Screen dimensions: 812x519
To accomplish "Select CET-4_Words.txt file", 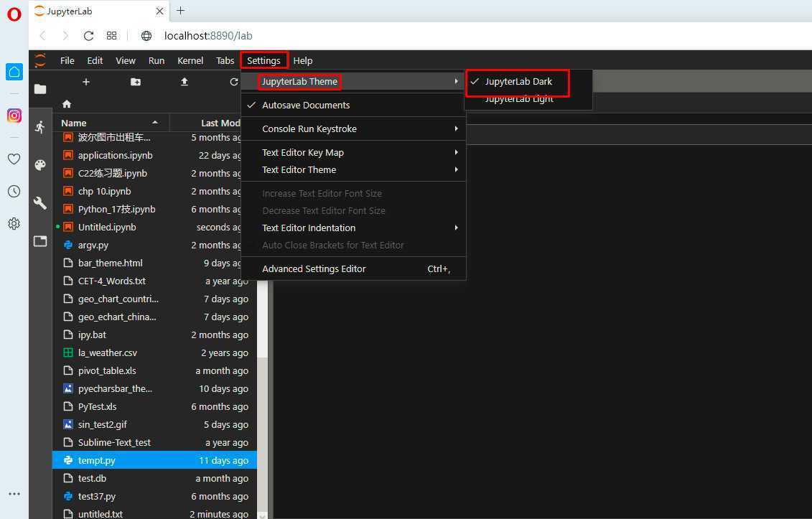I will (x=155, y=281).
